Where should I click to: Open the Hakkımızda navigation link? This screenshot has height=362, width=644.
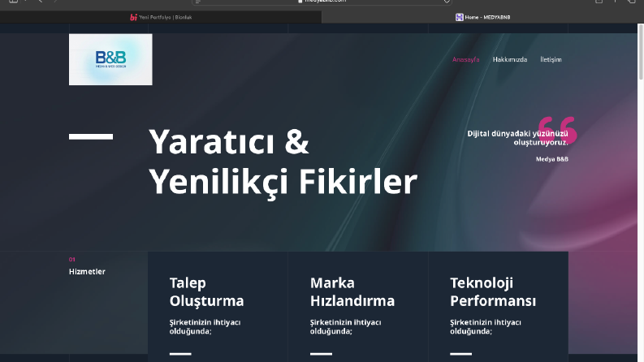[x=510, y=59]
